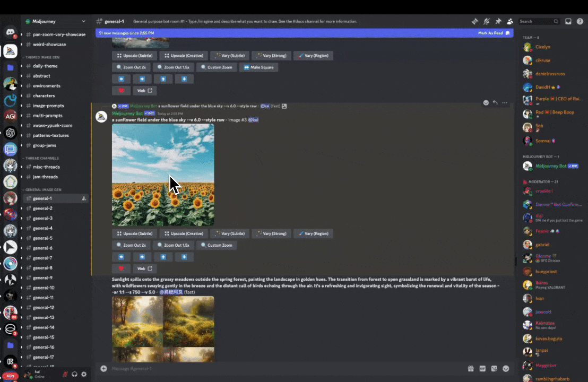The width and height of the screenshot is (588, 382).
Task: Open the Discord direct messages home icon
Action: 10,32
